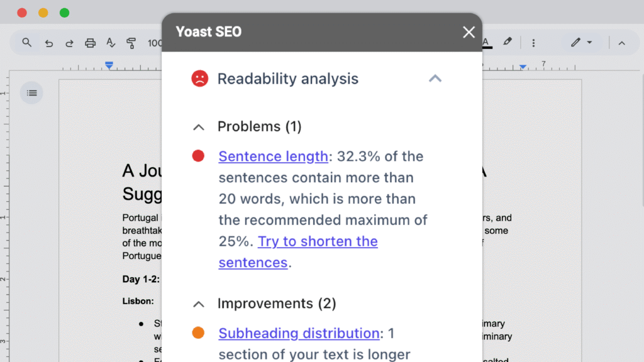The width and height of the screenshot is (644, 362).
Task: Collapse the Readability analysis section
Action: [x=435, y=79]
